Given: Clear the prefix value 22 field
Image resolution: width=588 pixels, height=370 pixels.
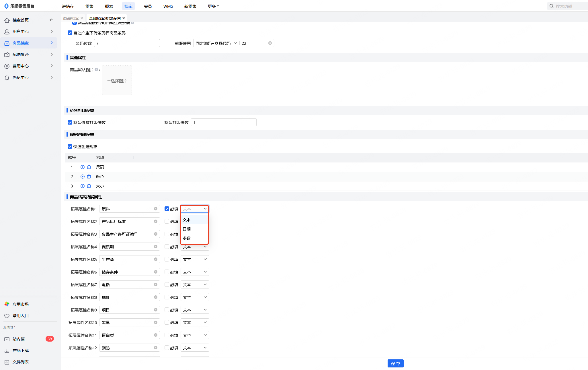Looking at the screenshot, I should pyautogui.click(x=270, y=43).
